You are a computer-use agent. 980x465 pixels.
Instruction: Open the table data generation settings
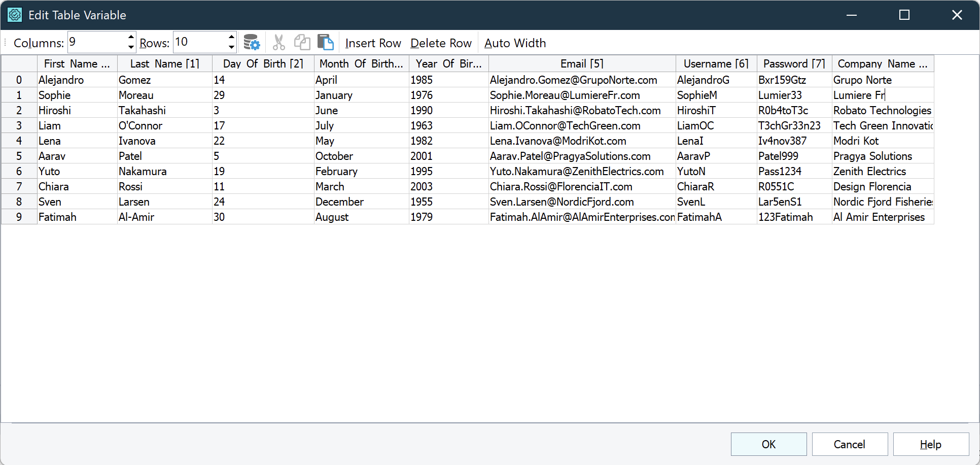tap(252, 42)
